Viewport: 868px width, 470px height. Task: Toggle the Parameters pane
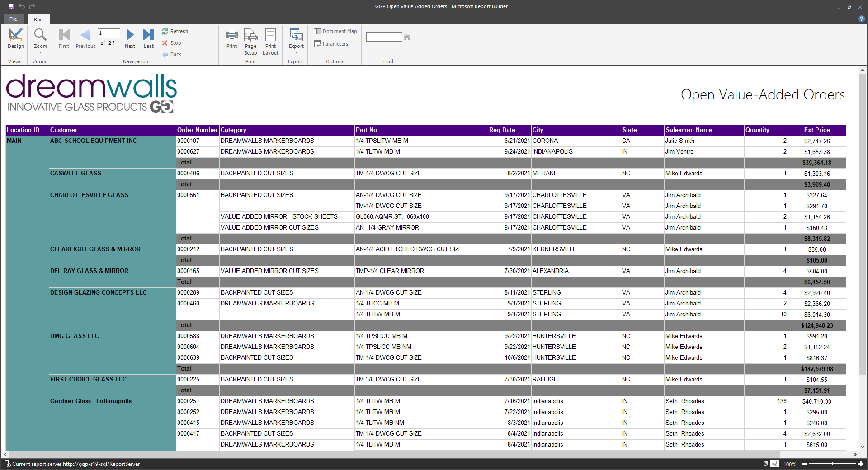[331, 44]
